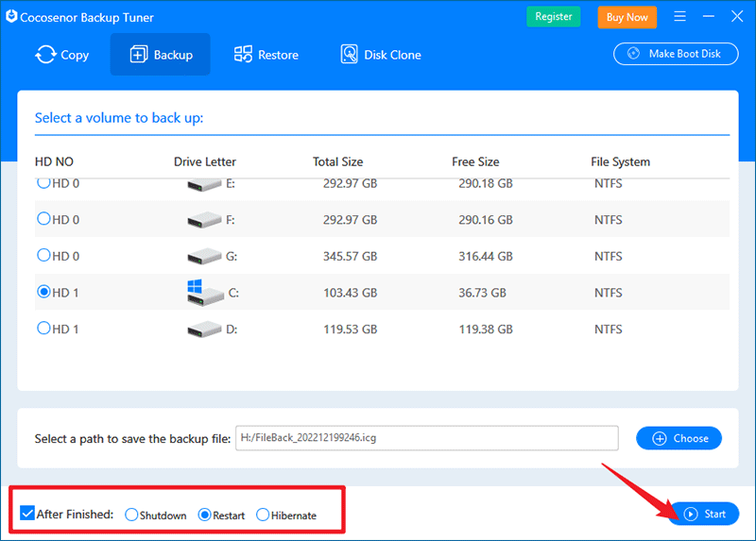Click the 103.43 GB total size cell
Screen dimensions: 756x541
click(x=350, y=293)
